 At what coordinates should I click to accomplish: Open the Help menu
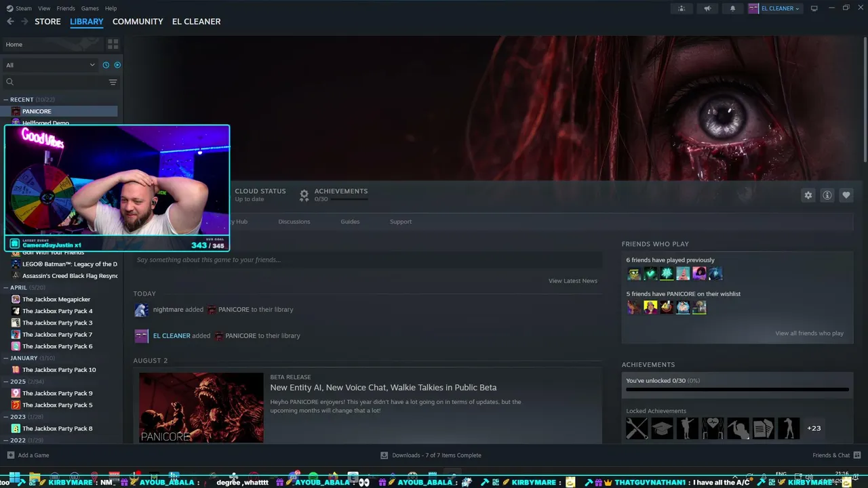coord(111,8)
